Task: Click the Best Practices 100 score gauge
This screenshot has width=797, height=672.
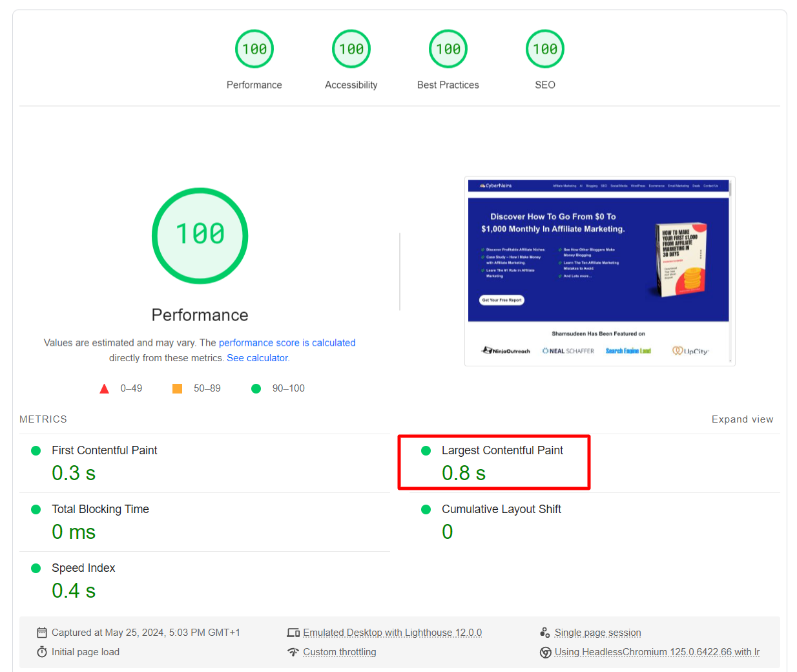Action: pos(448,49)
